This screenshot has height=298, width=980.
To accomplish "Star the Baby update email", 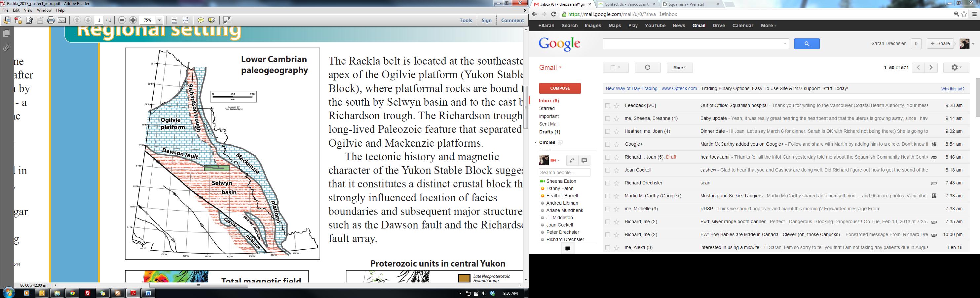I will pyautogui.click(x=617, y=119).
